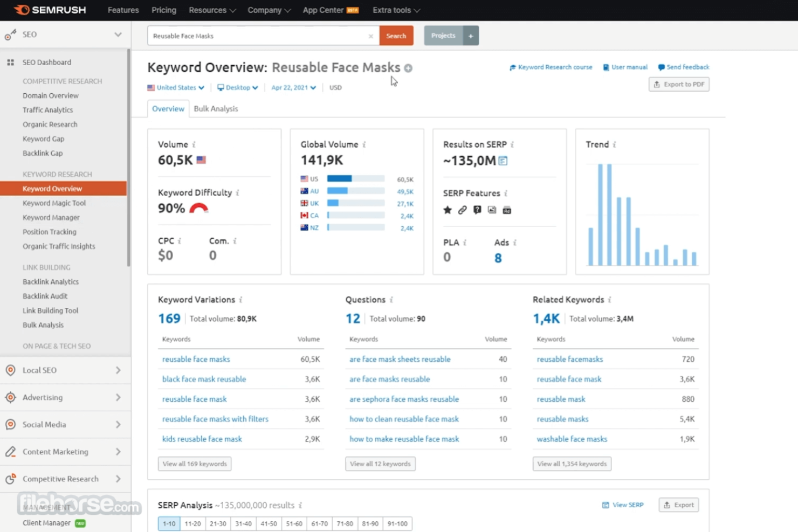Clear the search field with X icon
Image resolution: width=798 pixels, height=532 pixels.
pos(370,36)
